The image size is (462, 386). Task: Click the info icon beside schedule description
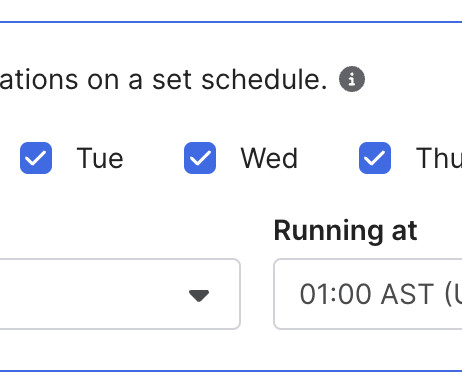(352, 79)
